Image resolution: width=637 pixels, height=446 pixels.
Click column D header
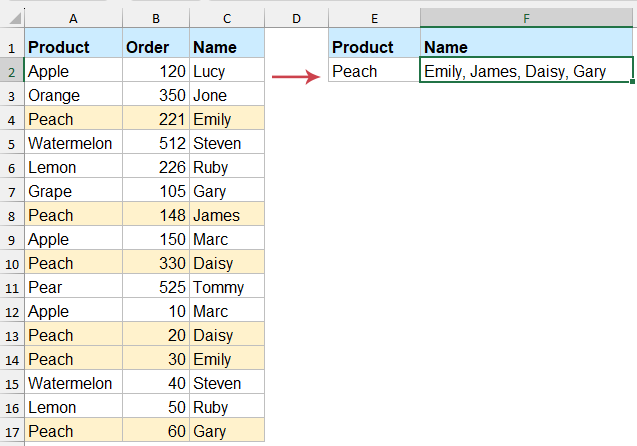tap(296, 18)
